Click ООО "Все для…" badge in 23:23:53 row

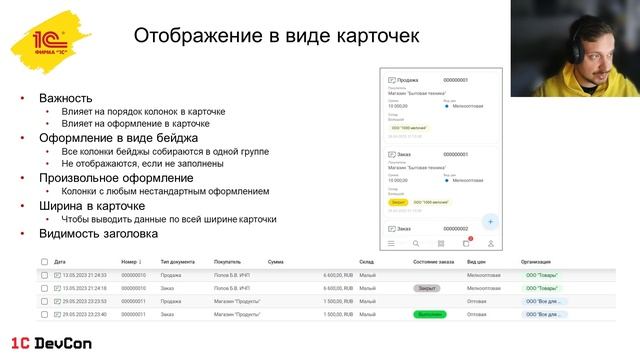[544, 302]
